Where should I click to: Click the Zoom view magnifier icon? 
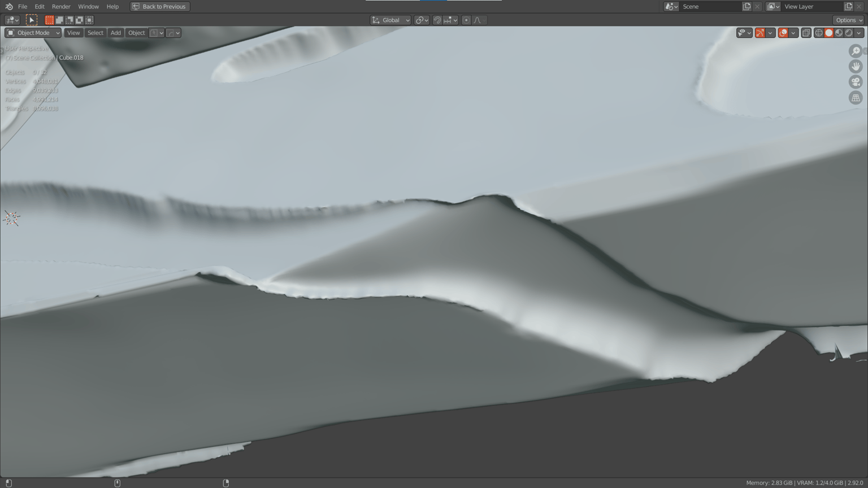pos(856,51)
